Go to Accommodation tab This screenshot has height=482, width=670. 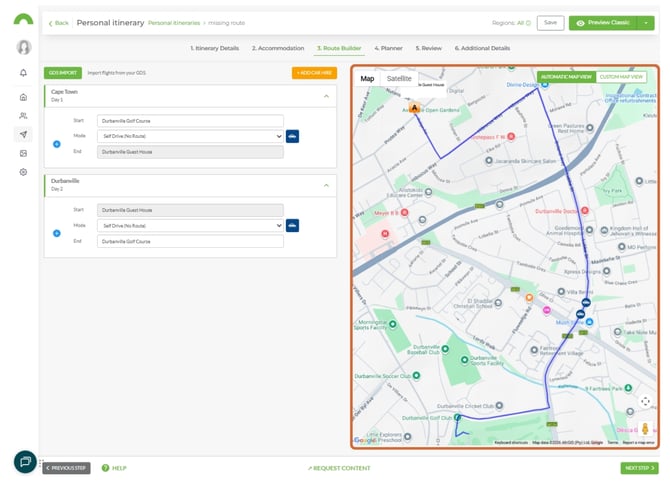click(278, 48)
